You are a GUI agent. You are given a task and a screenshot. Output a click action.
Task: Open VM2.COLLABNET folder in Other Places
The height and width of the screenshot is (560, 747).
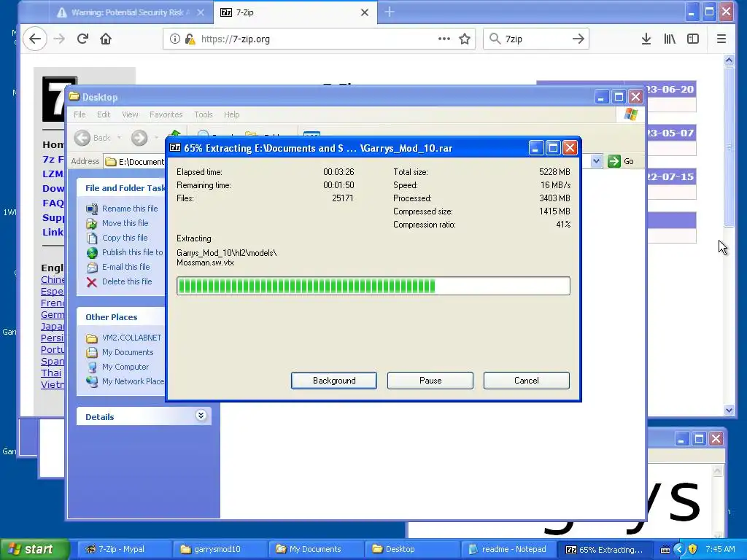click(131, 338)
